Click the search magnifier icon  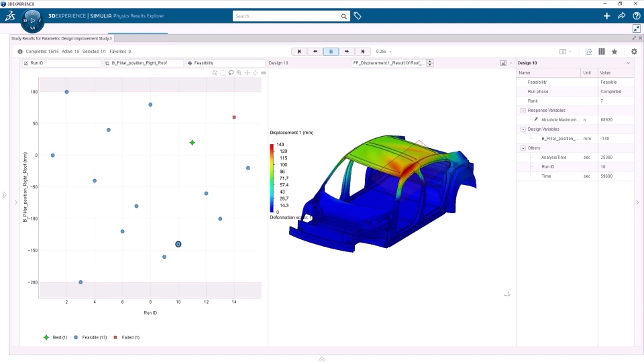(343, 16)
